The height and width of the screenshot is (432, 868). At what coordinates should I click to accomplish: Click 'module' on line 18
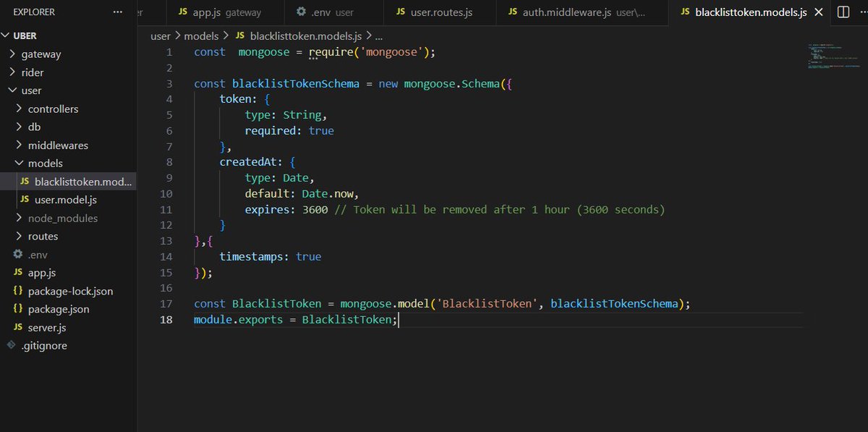(x=213, y=320)
